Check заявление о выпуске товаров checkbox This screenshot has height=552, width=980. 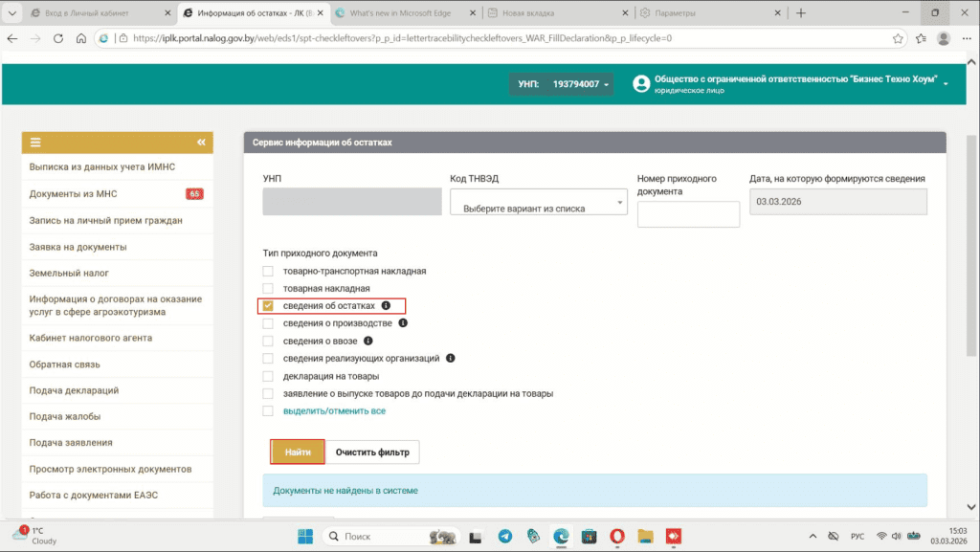[x=268, y=393]
